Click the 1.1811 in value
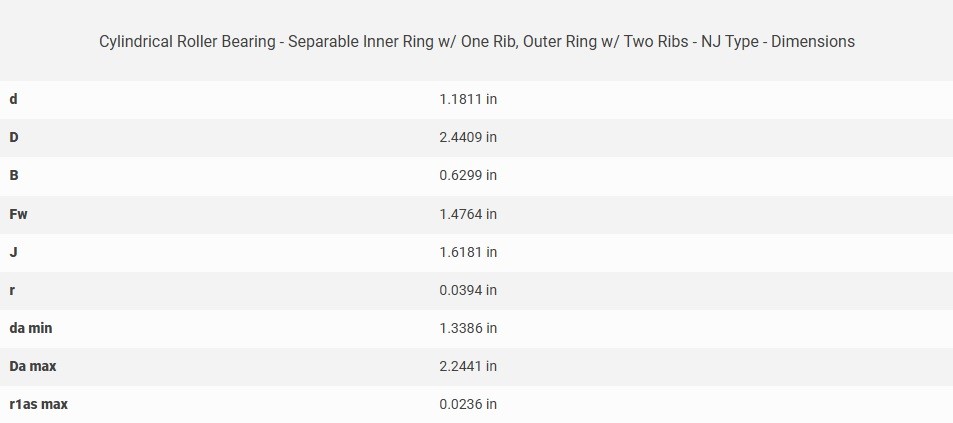953x423 pixels. click(467, 99)
